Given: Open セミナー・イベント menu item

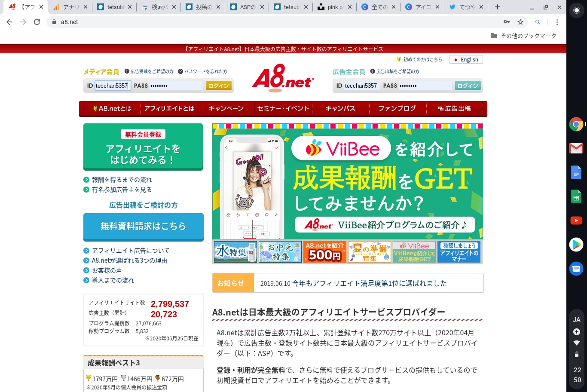Looking at the screenshot, I should tap(283, 108).
